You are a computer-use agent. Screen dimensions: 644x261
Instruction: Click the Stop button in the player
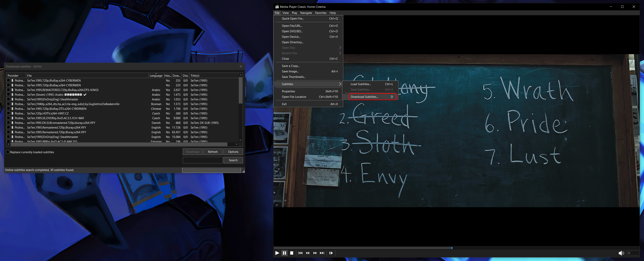click(x=292, y=253)
